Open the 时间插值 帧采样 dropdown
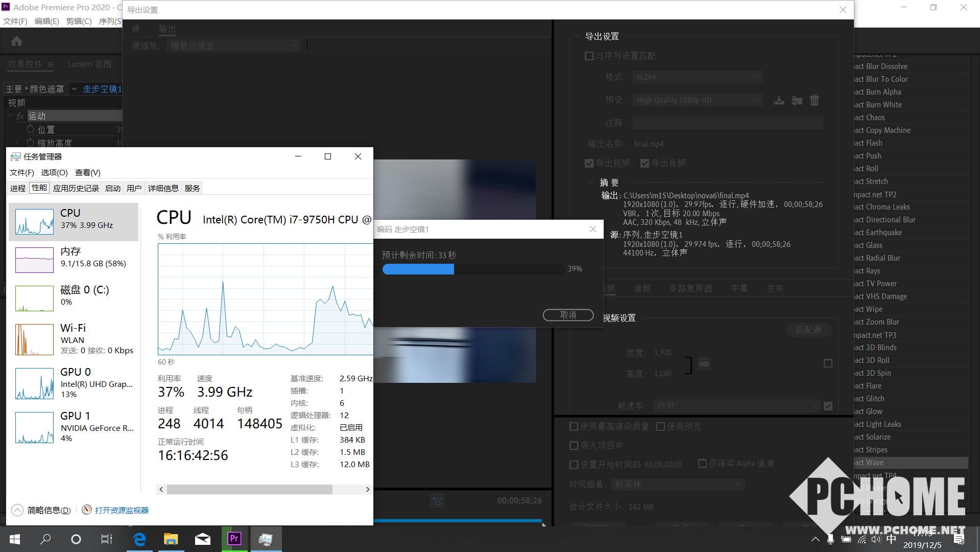Image resolution: width=980 pixels, height=552 pixels. [678, 484]
